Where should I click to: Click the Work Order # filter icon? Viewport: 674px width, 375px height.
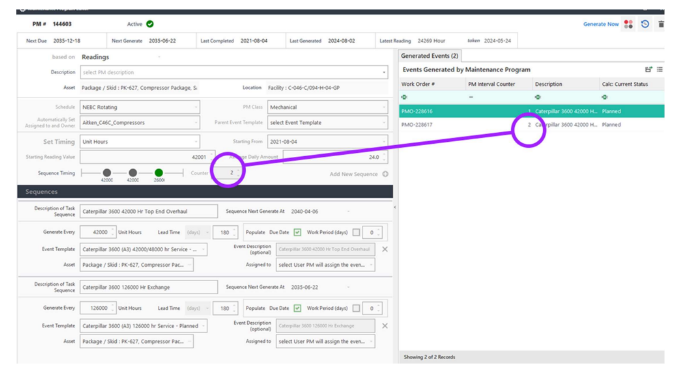click(x=404, y=97)
